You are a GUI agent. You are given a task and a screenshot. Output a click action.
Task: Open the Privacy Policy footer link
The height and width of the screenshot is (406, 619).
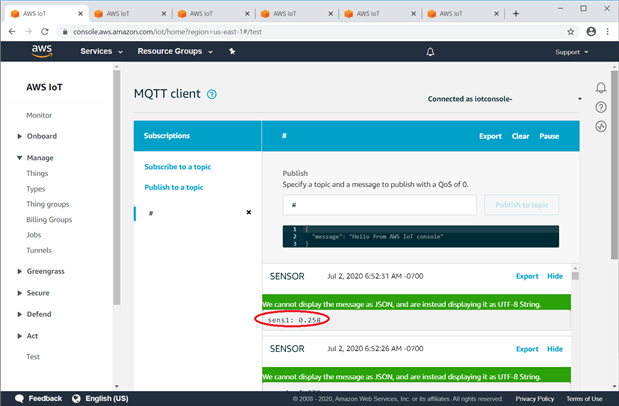point(535,399)
